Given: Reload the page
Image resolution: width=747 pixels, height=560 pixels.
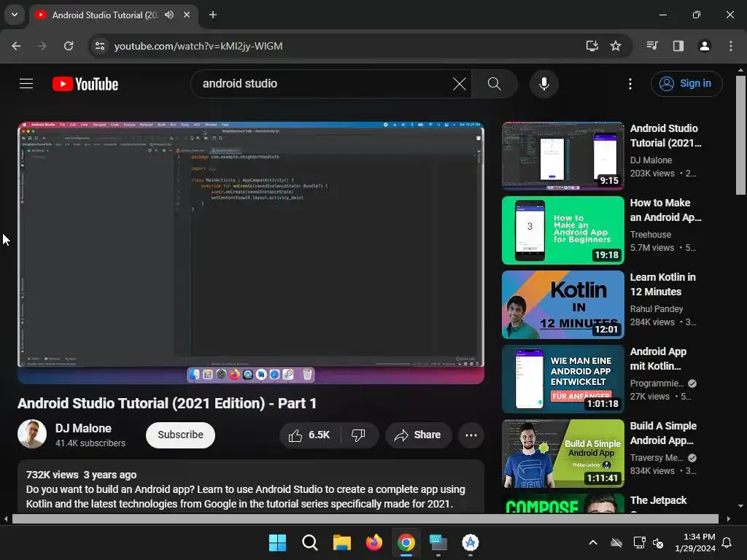Looking at the screenshot, I should coord(69,46).
